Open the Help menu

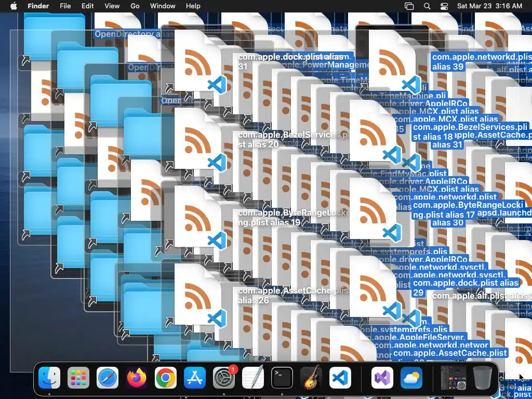[x=193, y=6]
